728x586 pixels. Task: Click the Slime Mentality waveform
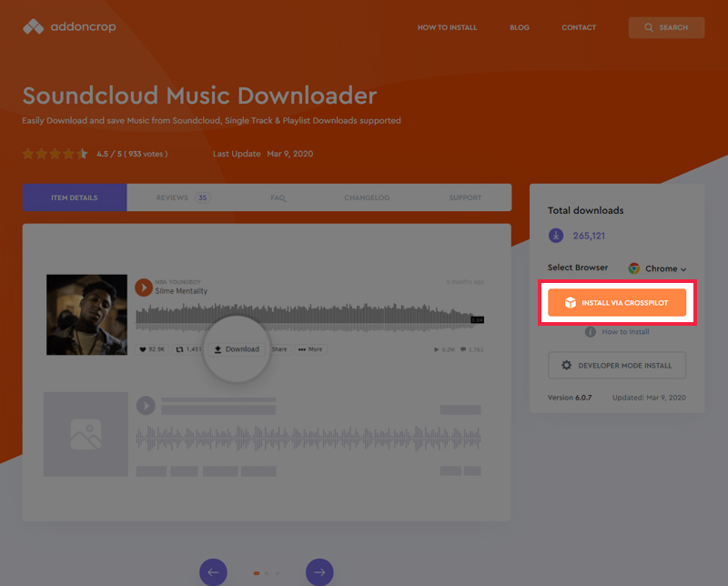tap(309, 317)
